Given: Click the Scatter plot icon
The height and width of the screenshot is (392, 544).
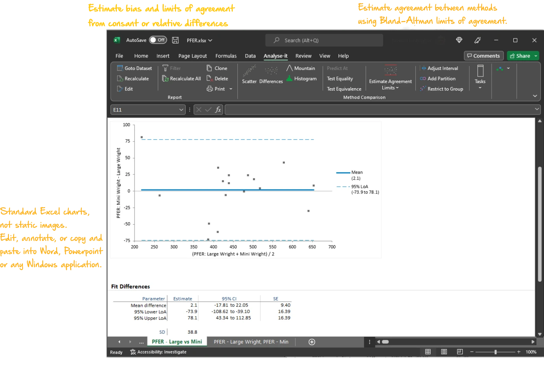Looking at the screenshot, I should (x=249, y=74).
